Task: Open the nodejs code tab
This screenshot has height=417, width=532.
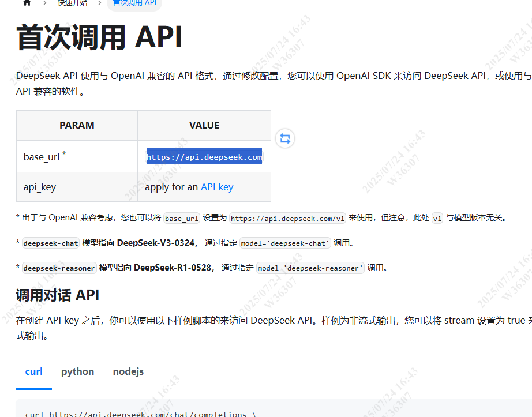Action: coord(128,371)
